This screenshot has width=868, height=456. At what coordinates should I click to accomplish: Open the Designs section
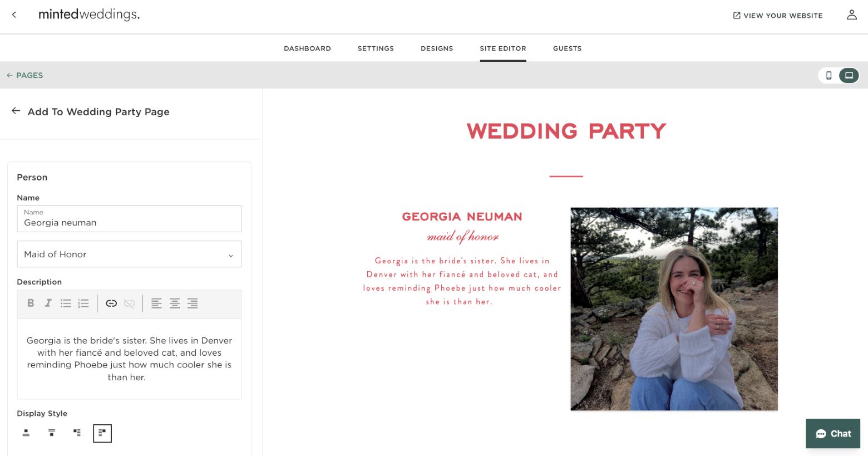tap(437, 48)
